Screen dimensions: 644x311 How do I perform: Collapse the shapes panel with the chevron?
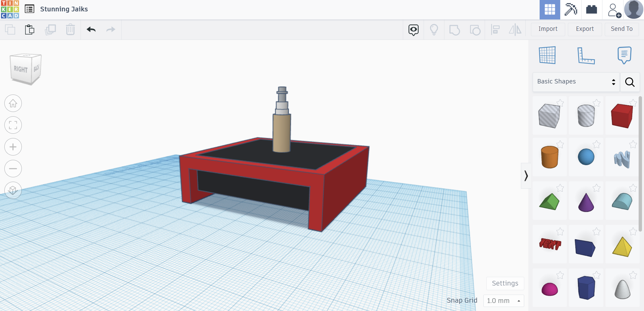coord(526,176)
